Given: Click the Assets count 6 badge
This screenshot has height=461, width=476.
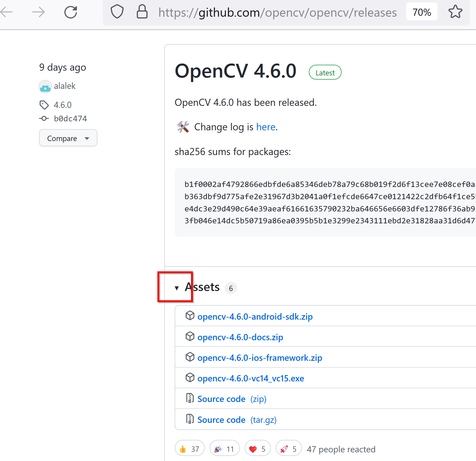Looking at the screenshot, I should [231, 288].
